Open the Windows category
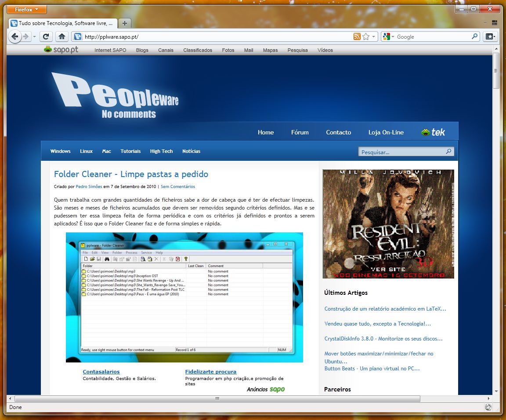Image resolution: width=506 pixels, height=420 pixels. (60, 151)
